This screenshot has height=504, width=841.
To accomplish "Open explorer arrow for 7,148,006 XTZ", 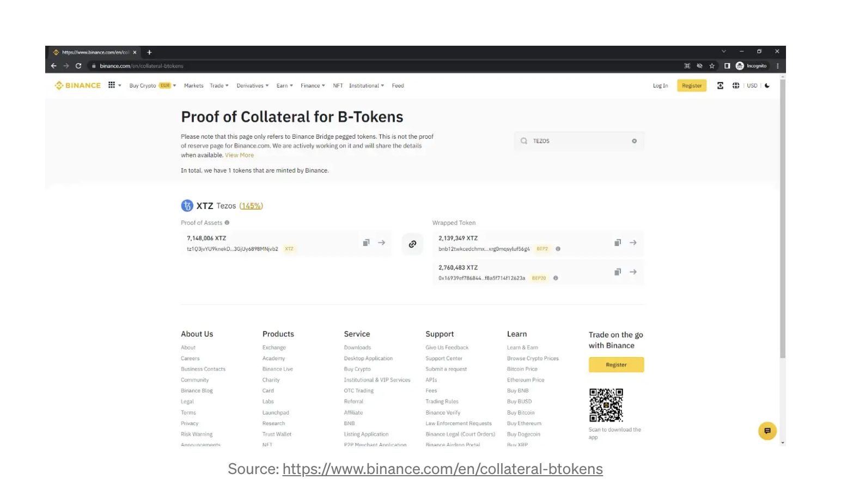I will 382,243.
